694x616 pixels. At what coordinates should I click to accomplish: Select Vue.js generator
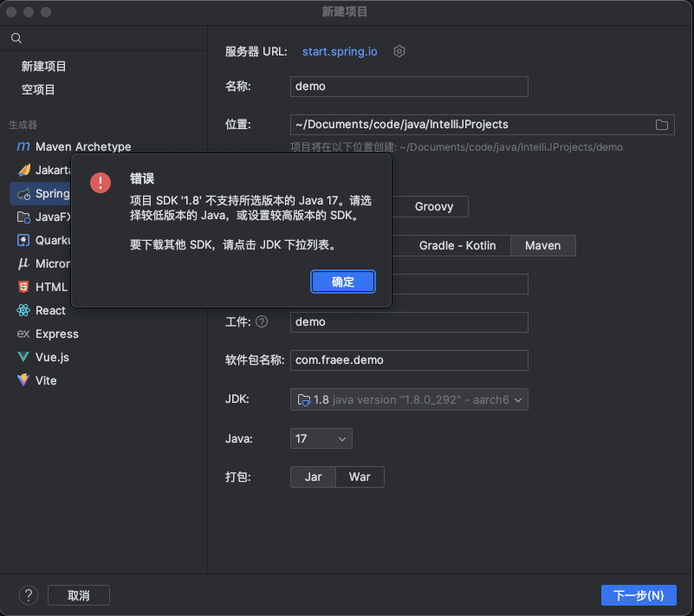click(x=52, y=357)
